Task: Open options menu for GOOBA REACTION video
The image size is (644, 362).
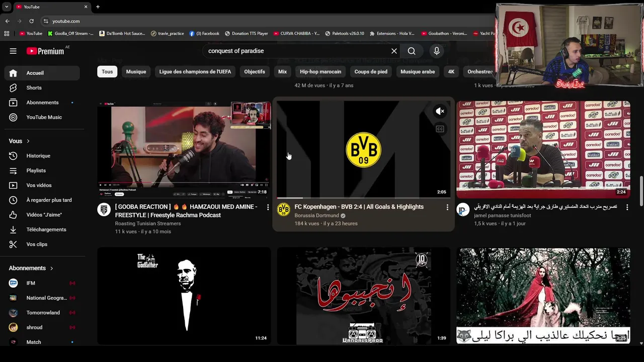Action: (268, 207)
